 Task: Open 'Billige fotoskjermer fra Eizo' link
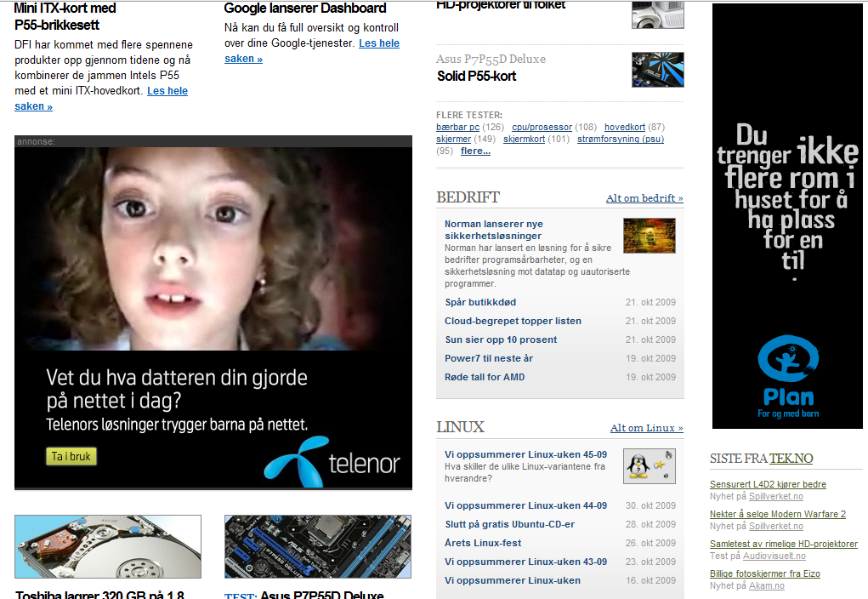tap(765, 574)
